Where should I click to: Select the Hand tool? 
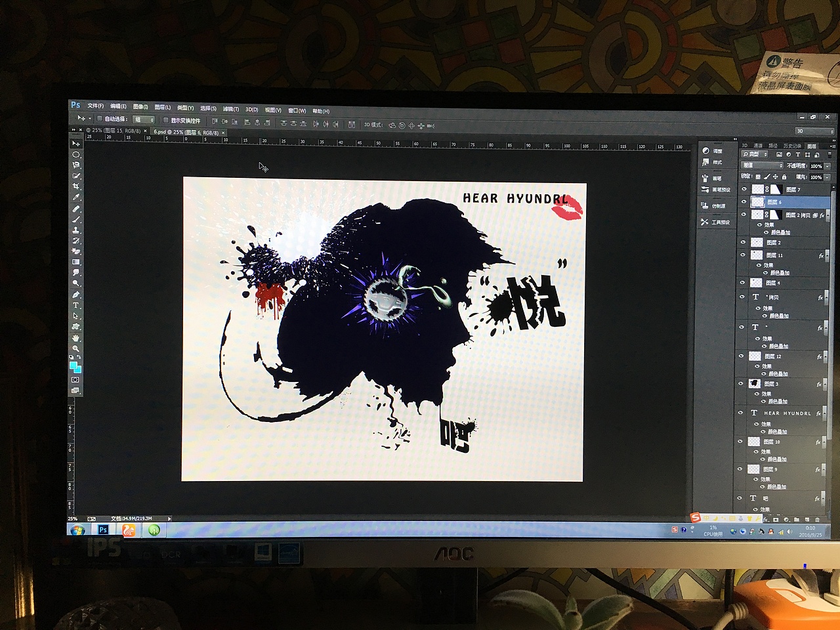76,338
